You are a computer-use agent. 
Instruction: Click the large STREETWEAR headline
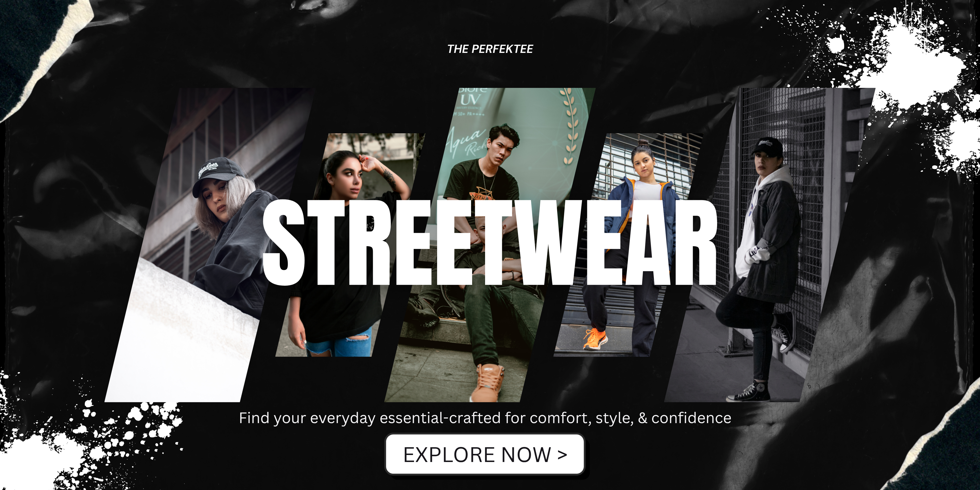[490, 243]
